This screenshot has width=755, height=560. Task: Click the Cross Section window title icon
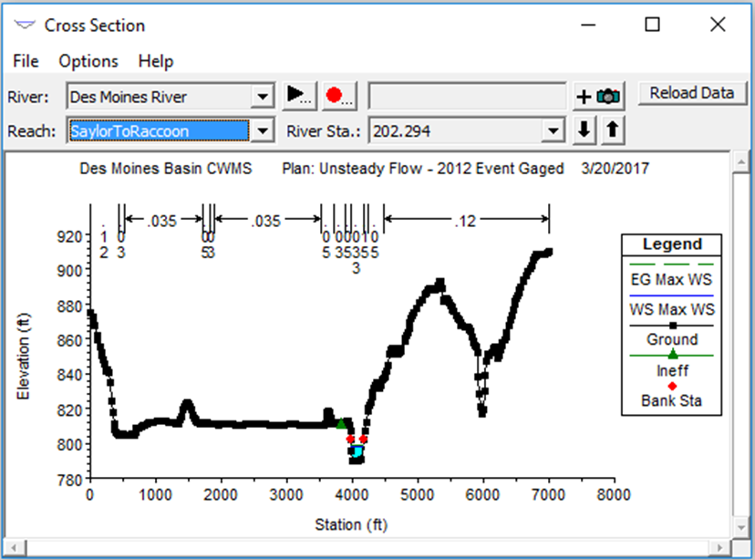[x=24, y=25]
